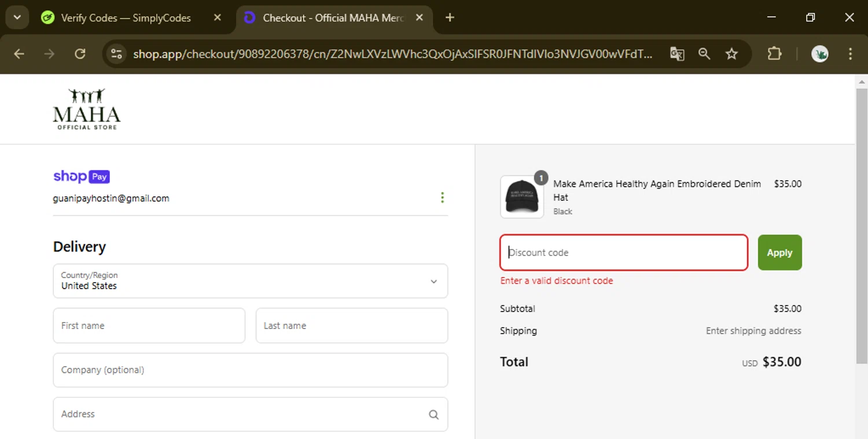
Task: Click the Shop Pay logo
Action: (x=82, y=176)
